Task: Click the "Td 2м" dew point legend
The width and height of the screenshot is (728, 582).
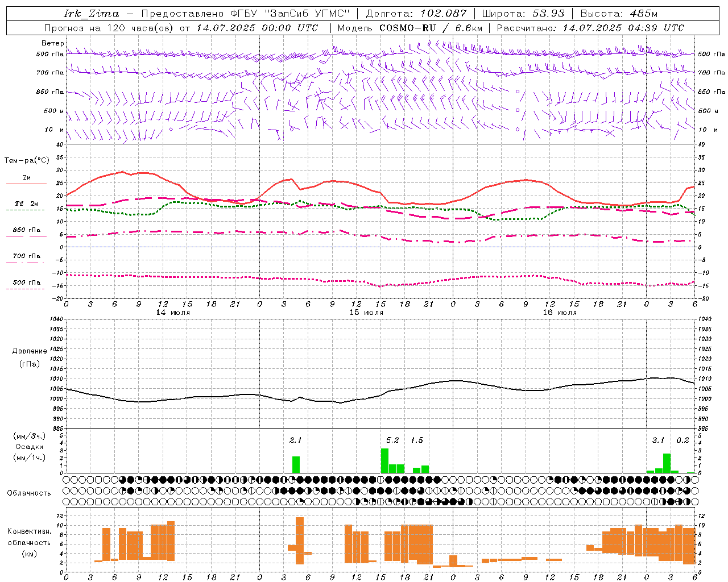Action: coord(27,203)
